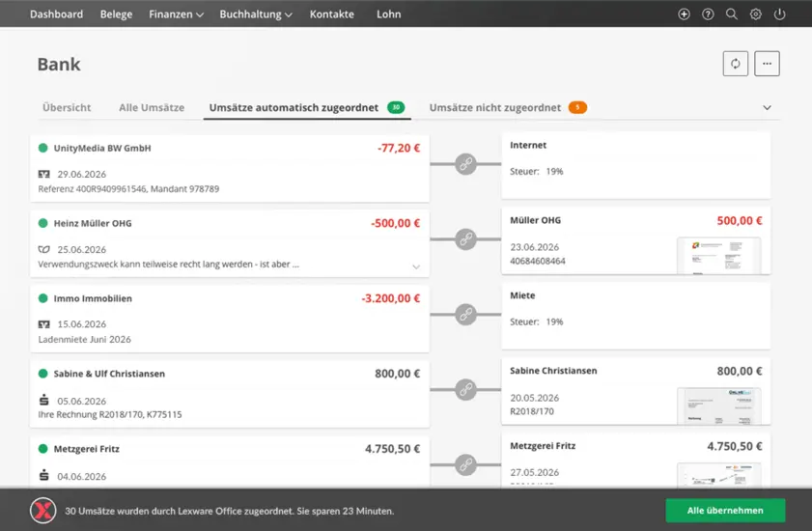Click the Alle übernehmen button

point(724,511)
